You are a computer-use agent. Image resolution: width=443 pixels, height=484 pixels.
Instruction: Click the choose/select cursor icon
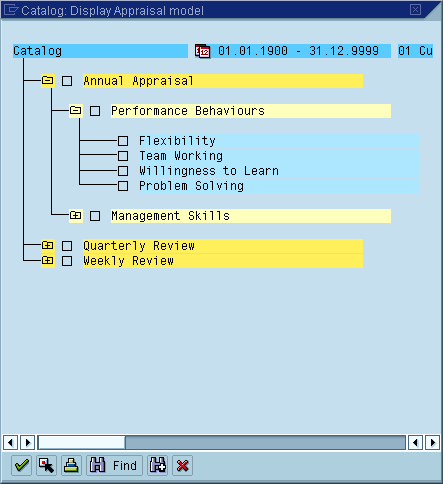tap(46, 465)
